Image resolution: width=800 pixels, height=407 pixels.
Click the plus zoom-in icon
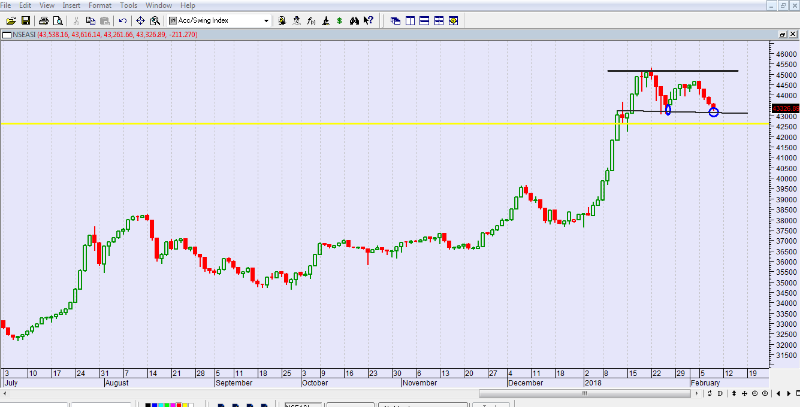744,393
